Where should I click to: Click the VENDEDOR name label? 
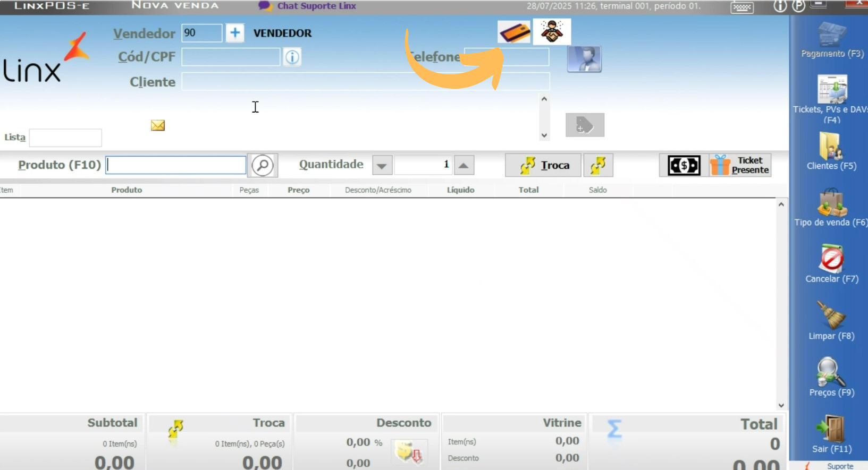[283, 33]
